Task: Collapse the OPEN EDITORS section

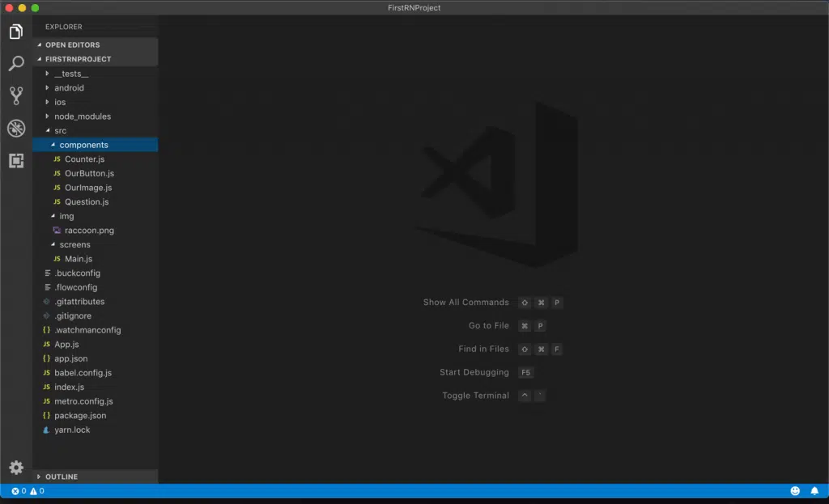Action: click(x=72, y=45)
